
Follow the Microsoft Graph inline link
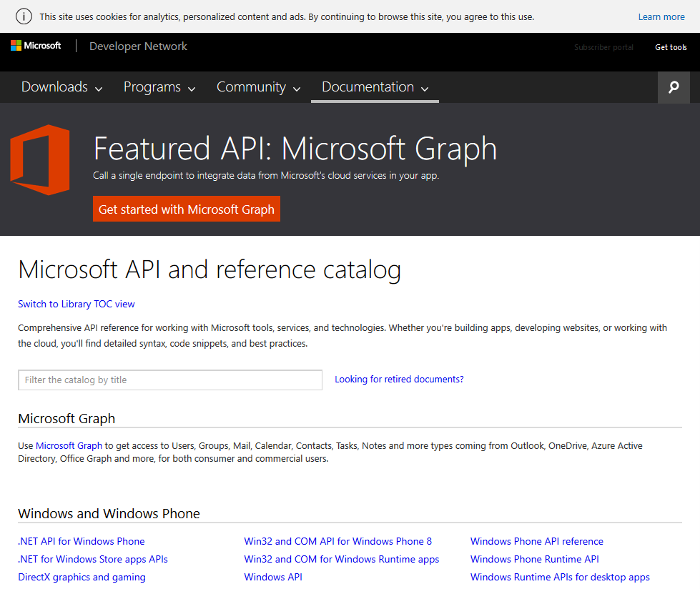[x=69, y=445]
